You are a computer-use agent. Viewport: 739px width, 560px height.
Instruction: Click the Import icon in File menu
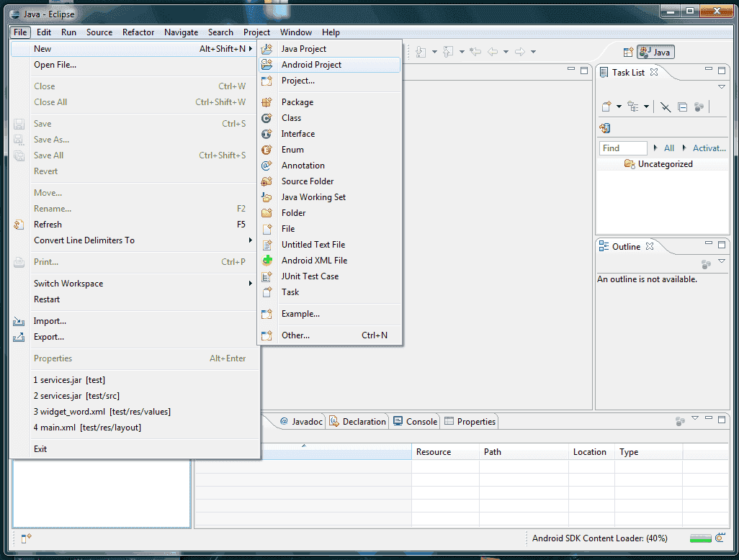(19, 321)
